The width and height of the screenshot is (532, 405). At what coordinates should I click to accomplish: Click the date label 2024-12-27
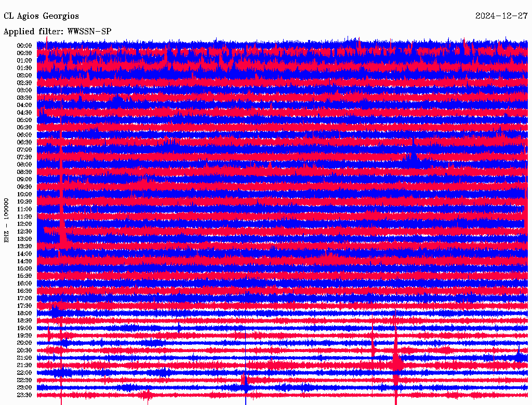tap(501, 16)
